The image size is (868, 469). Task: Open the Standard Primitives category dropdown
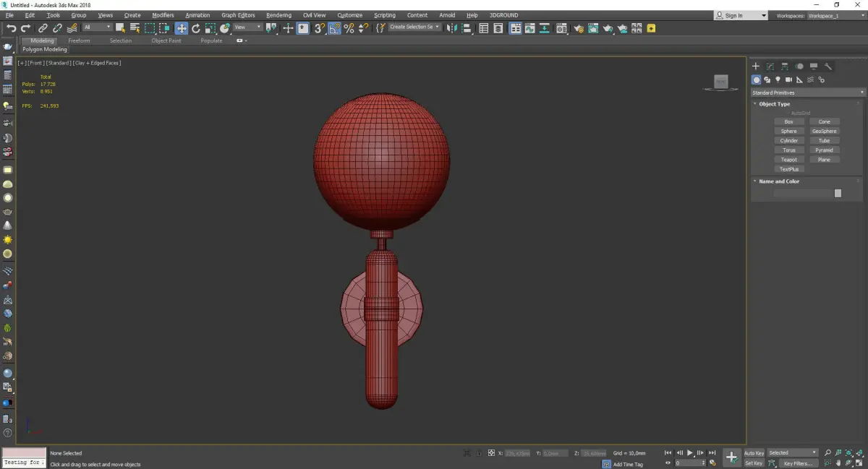(808, 92)
